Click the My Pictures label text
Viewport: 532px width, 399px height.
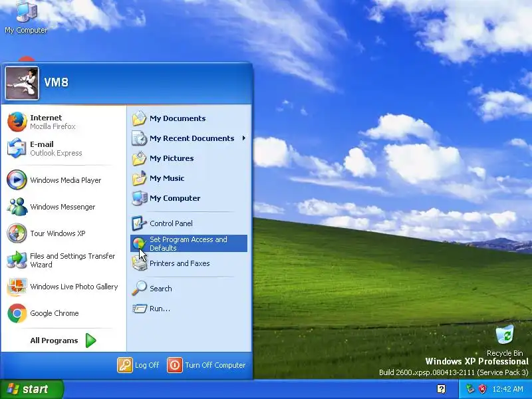172,158
